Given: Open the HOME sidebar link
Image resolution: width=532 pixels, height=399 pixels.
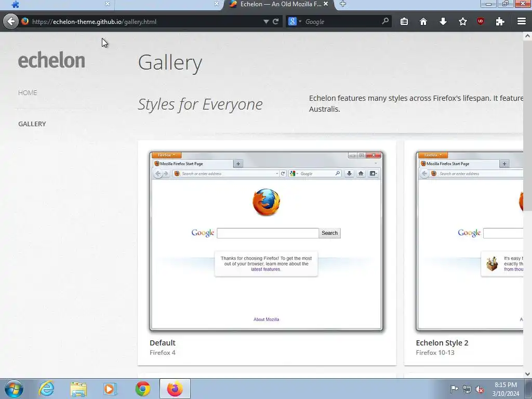Looking at the screenshot, I should coord(28,92).
